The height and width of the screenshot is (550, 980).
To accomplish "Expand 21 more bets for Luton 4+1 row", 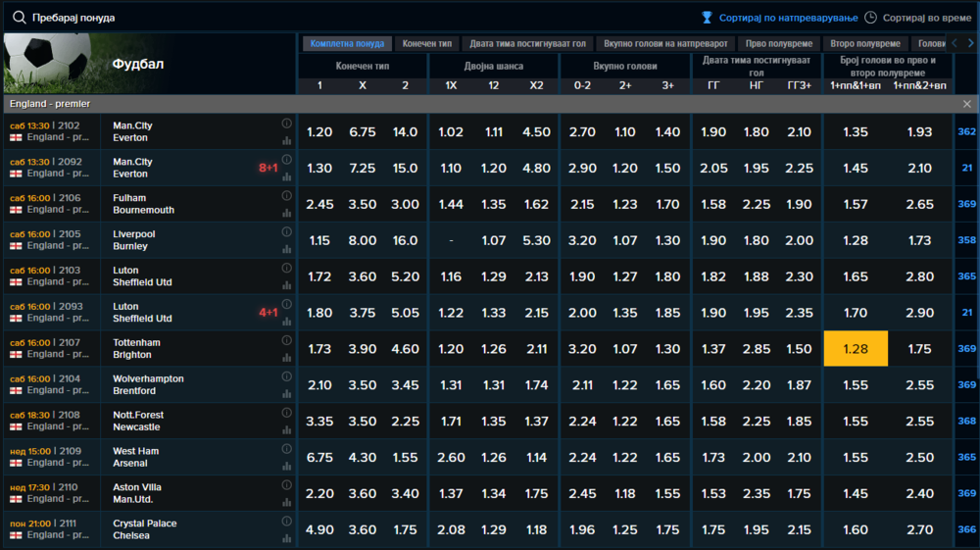I will click(967, 313).
